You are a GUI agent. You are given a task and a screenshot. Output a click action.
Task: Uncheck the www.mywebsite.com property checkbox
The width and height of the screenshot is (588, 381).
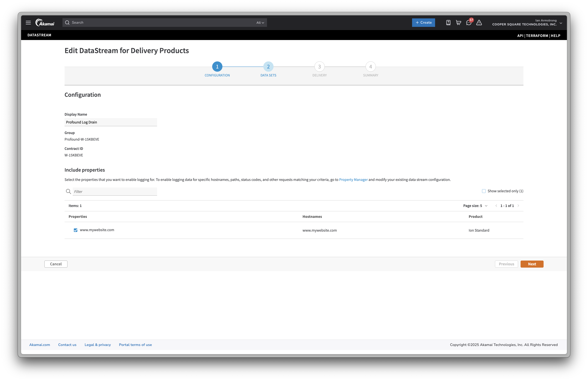click(76, 230)
